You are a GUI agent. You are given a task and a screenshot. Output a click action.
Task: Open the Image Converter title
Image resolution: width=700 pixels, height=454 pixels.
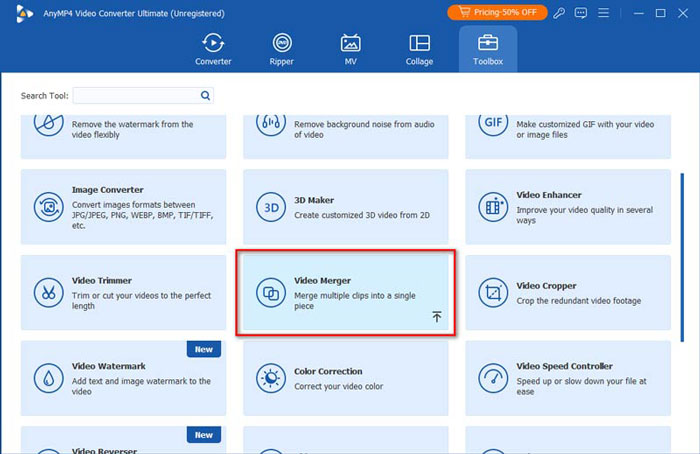pos(108,190)
